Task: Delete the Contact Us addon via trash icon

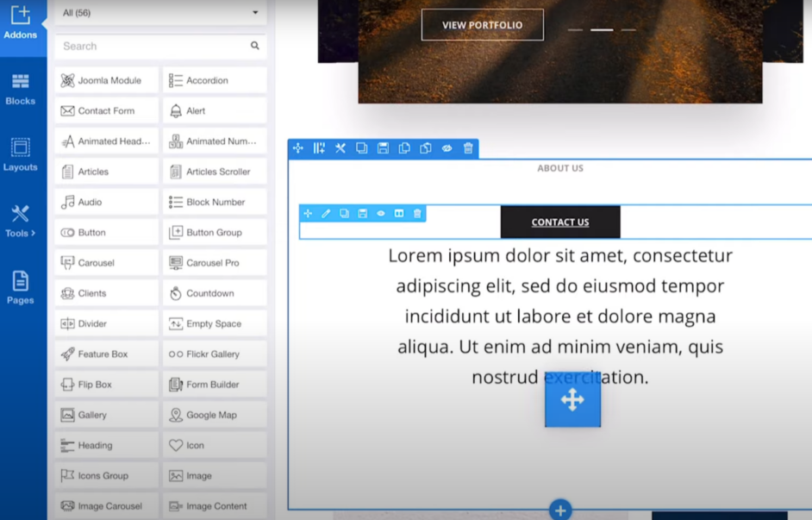Action: (417, 214)
